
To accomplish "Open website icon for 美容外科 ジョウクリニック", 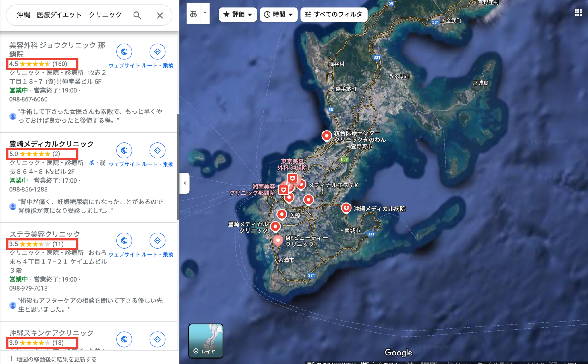I will [x=124, y=52].
